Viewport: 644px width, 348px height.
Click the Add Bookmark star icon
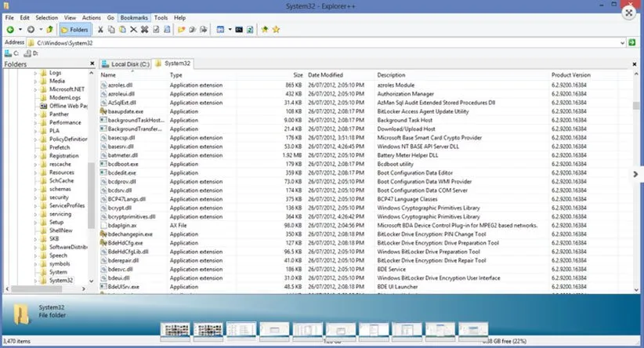(265, 29)
